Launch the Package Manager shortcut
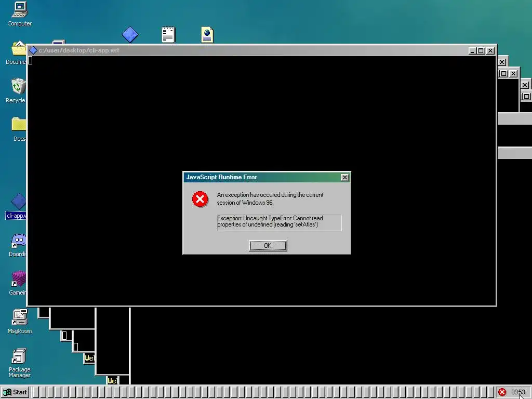This screenshot has height=399, width=532. coord(19,363)
